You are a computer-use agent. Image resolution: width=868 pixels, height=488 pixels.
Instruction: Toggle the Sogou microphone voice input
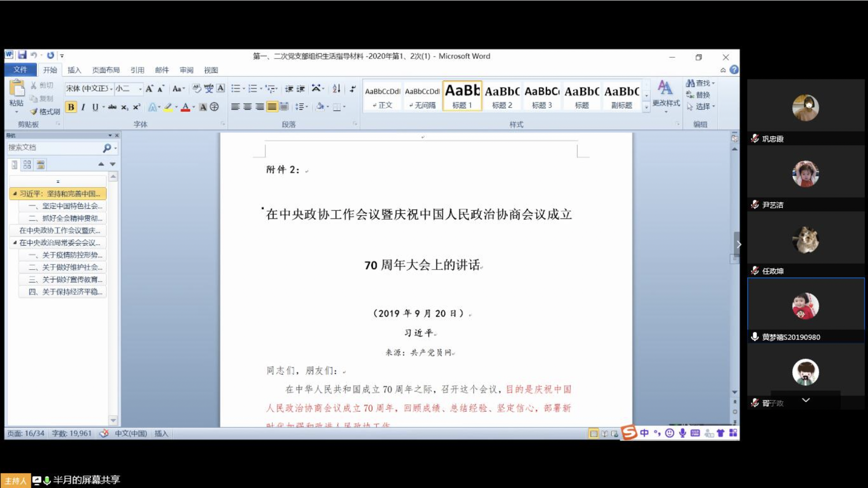(x=682, y=433)
